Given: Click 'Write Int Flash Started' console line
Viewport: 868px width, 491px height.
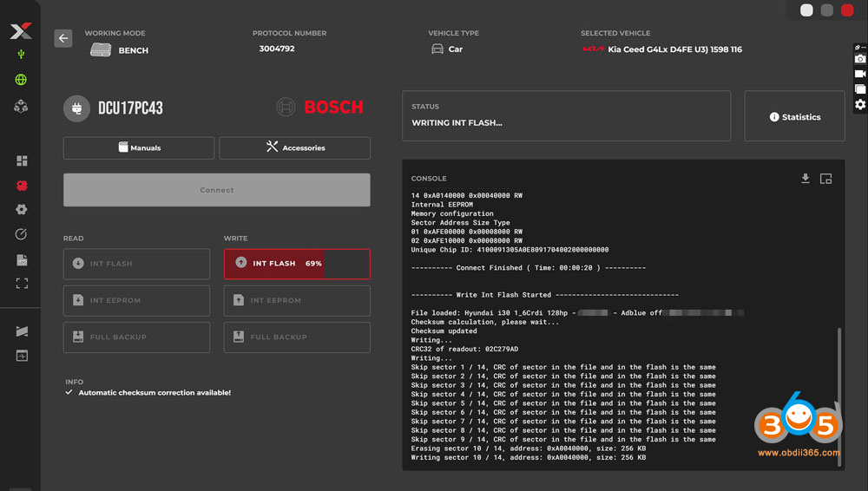Looking at the screenshot, I should [x=545, y=295].
